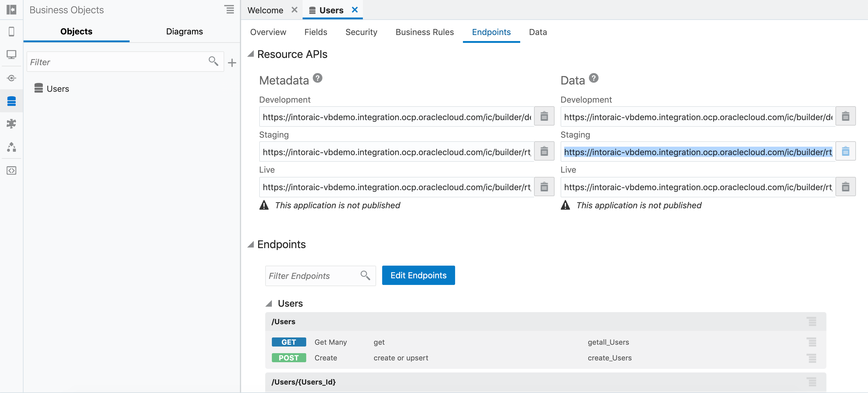Image resolution: width=868 pixels, height=393 pixels.
Task: Open the Security tab for Users
Action: pos(361,32)
